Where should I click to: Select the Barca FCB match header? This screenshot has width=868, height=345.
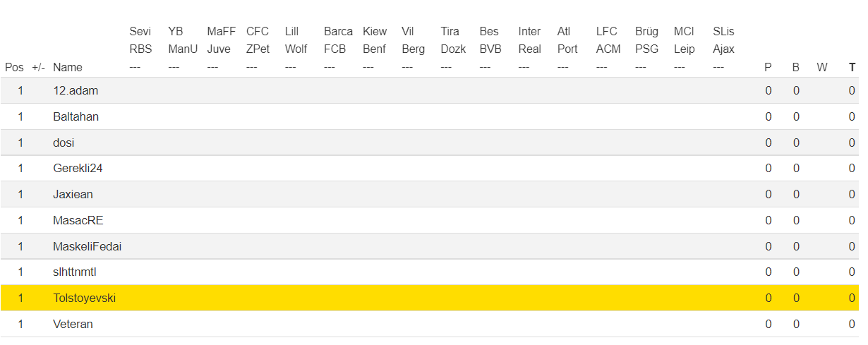point(338,40)
